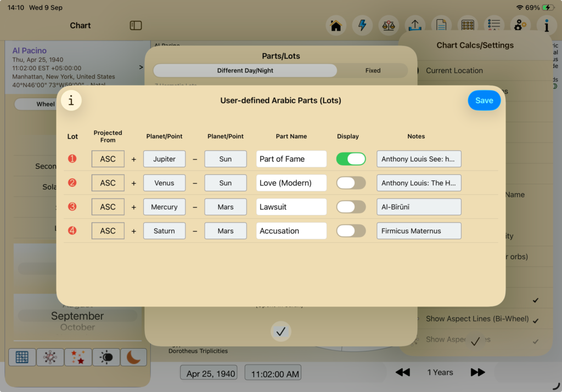
Task: Open the Mercury planet selector in lot 3
Action: (164, 207)
